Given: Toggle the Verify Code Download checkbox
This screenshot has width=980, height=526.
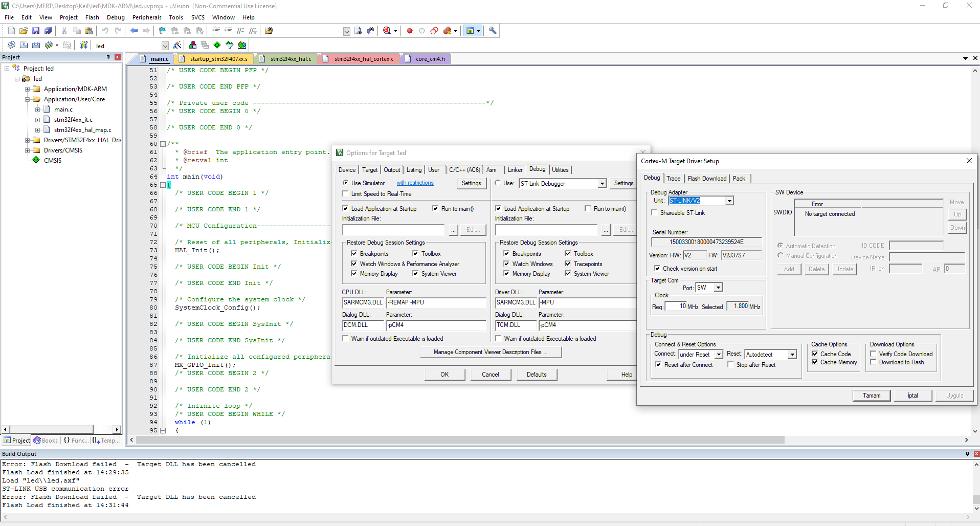Looking at the screenshot, I should point(874,354).
